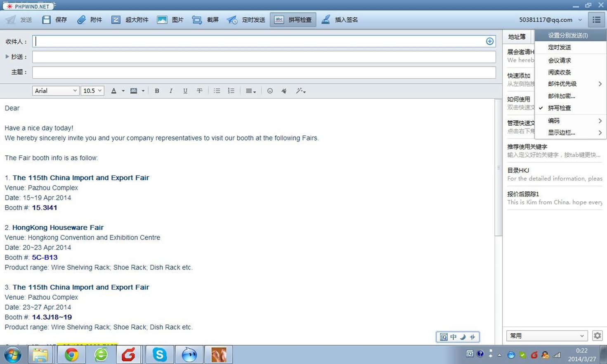Image resolution: width=607 pixels, height=364 pixels.
Task: Open the 10.5 font size dropdown
Action: pos(92,91)
